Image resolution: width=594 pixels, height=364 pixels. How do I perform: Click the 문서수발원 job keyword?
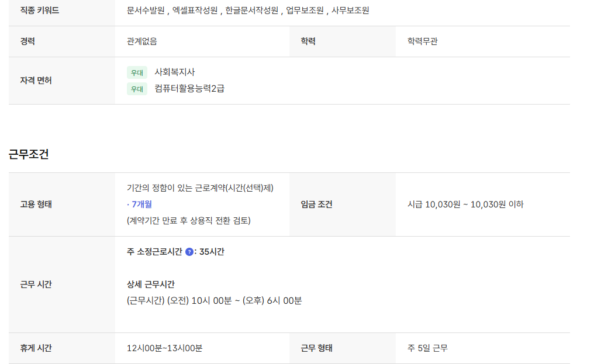[x=146, y=11]
